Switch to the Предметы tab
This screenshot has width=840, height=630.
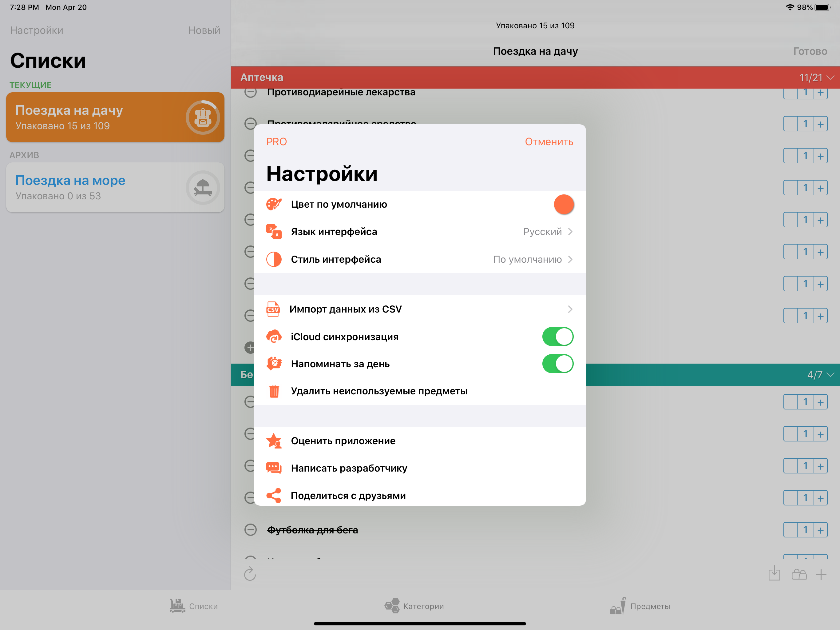[640, 606]
